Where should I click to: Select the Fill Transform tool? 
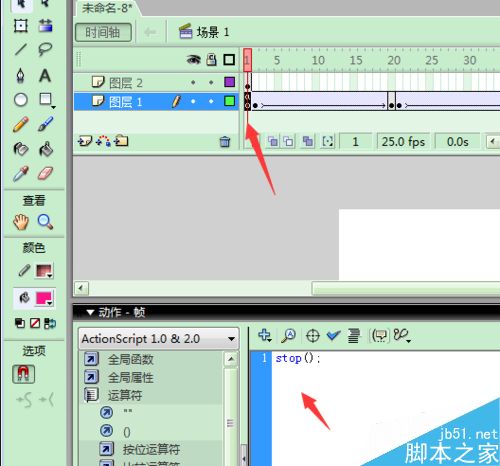(x=45, y=25)
